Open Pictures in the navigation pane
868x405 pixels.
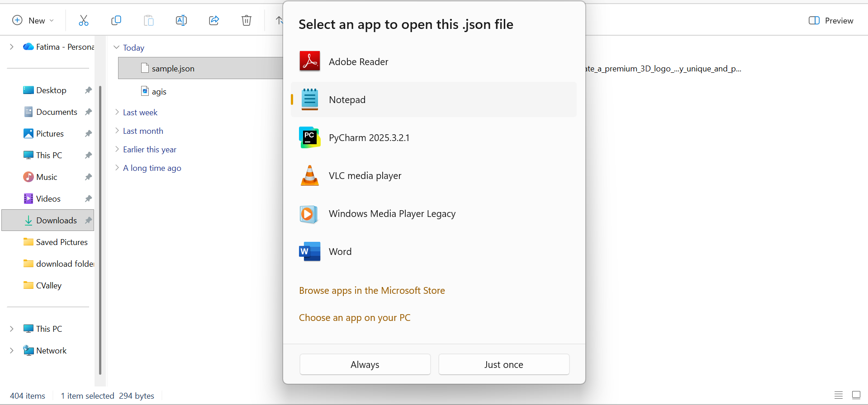[43, 133]
